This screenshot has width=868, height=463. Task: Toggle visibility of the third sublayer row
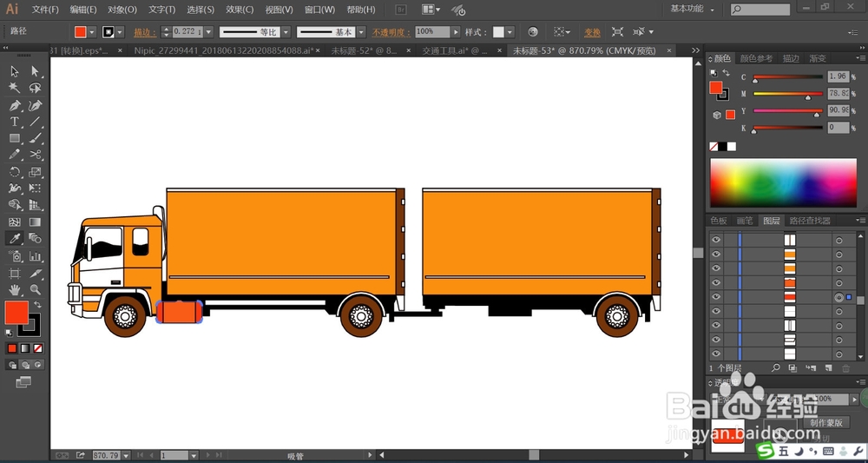tap(716, 268)
